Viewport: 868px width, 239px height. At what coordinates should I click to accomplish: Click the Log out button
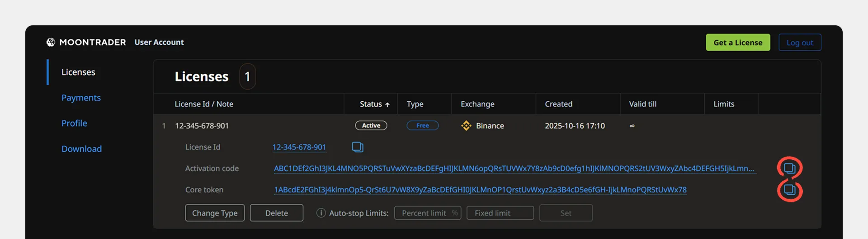pos(799,43)
